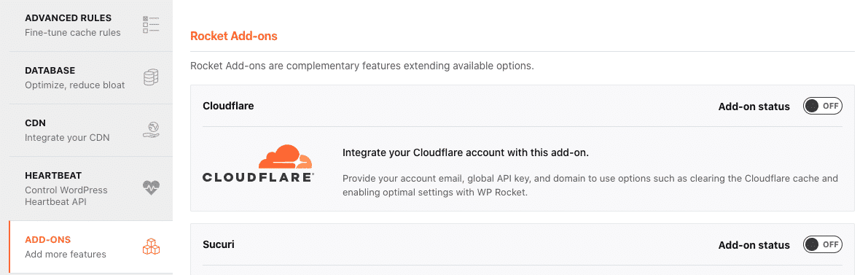The image size is (868, 275).
Task: Click the Sucuri Add-on status label
Action: 754,245
